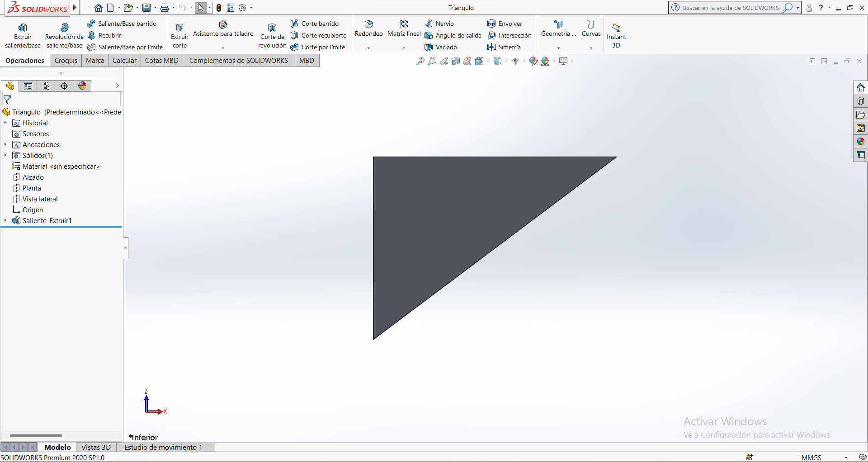This screenshot has width=868, height=462.
Task: Open dropdown arrow under Asistente para taladro
Action: (x=223, y=48)
